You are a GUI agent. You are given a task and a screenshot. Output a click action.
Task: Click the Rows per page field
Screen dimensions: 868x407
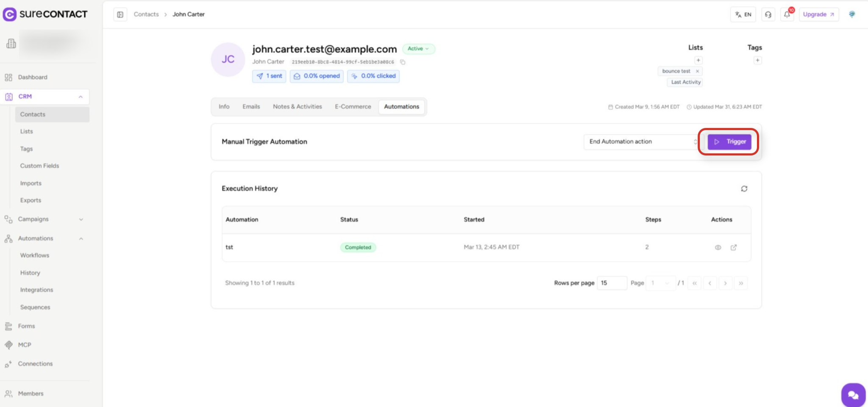(612, 283)
